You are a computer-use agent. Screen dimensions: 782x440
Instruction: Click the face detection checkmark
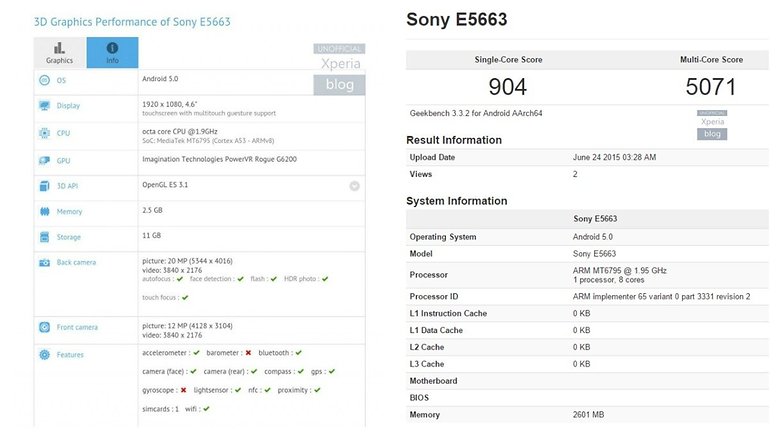pyautogui.click(x=240, y=279)
